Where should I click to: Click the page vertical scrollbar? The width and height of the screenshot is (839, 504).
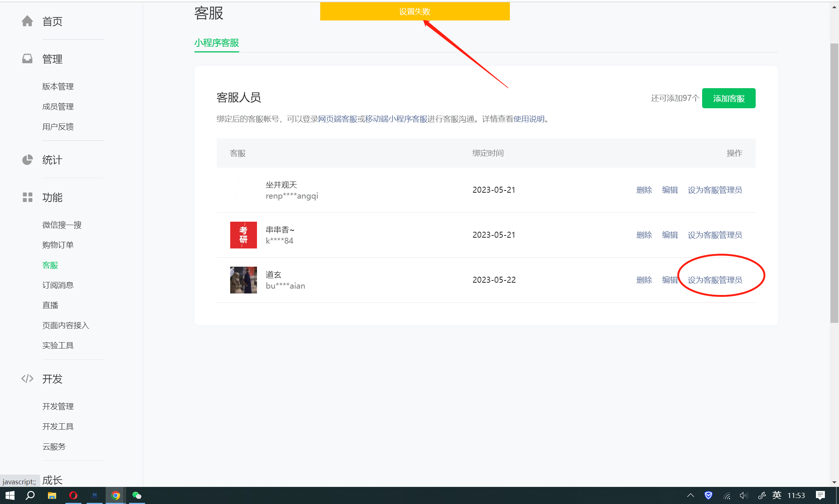click(x=834, y=182)
